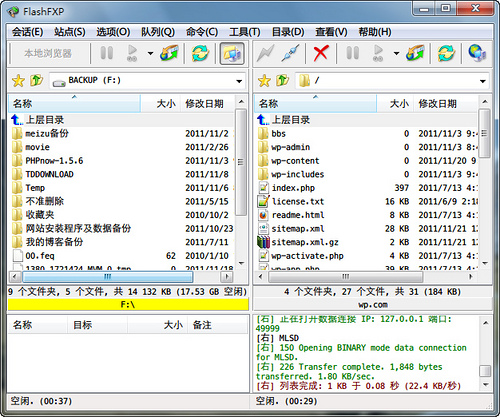Click the remote refresh arrows icon
The width and height of the screenshot is (500, 417).
tap(446, 53)
